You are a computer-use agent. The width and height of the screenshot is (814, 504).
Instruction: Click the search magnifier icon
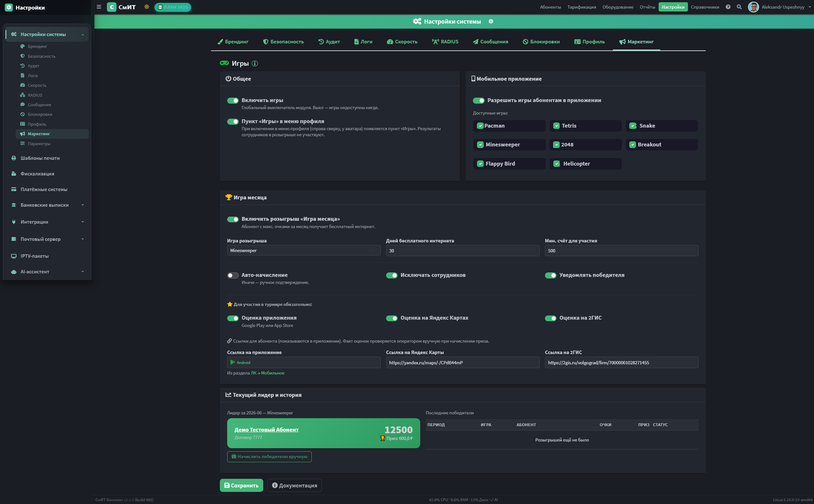pos(739,7)
